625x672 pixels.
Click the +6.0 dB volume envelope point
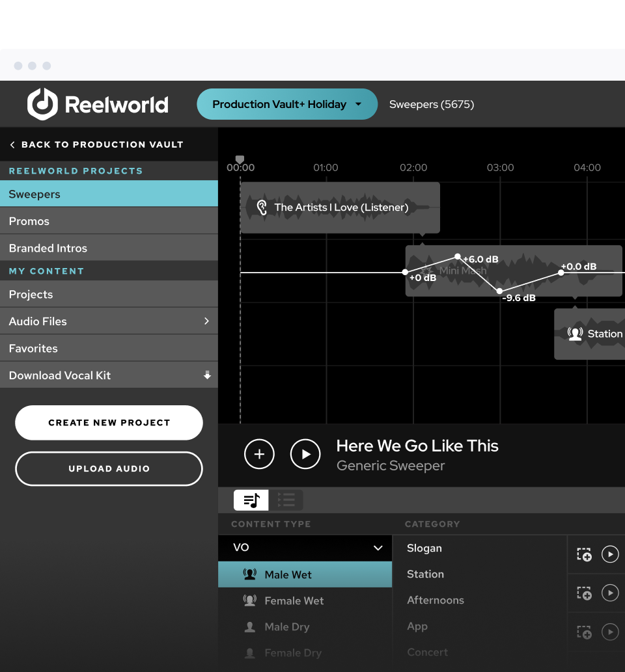tap(458, 257)
